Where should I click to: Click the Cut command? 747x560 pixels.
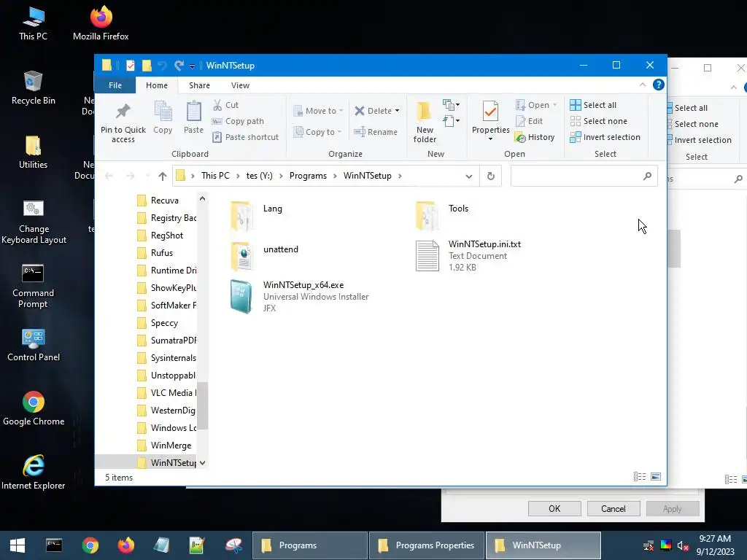225,105
